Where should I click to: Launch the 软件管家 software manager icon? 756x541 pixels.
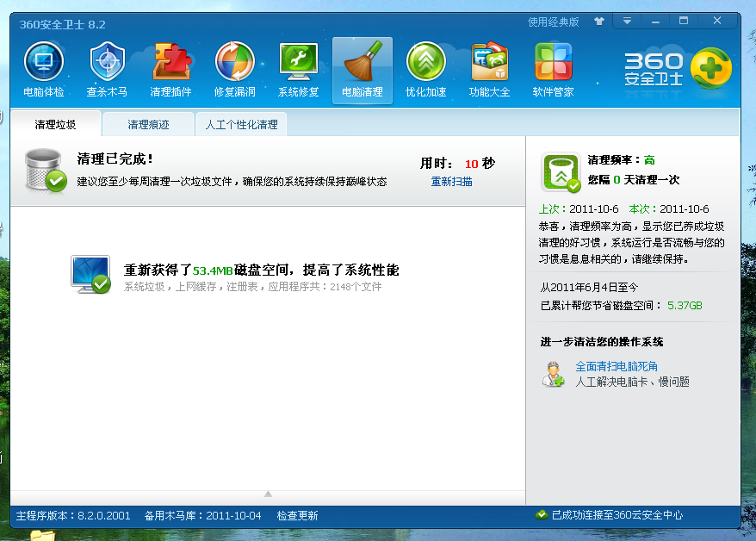coord(553,62)
